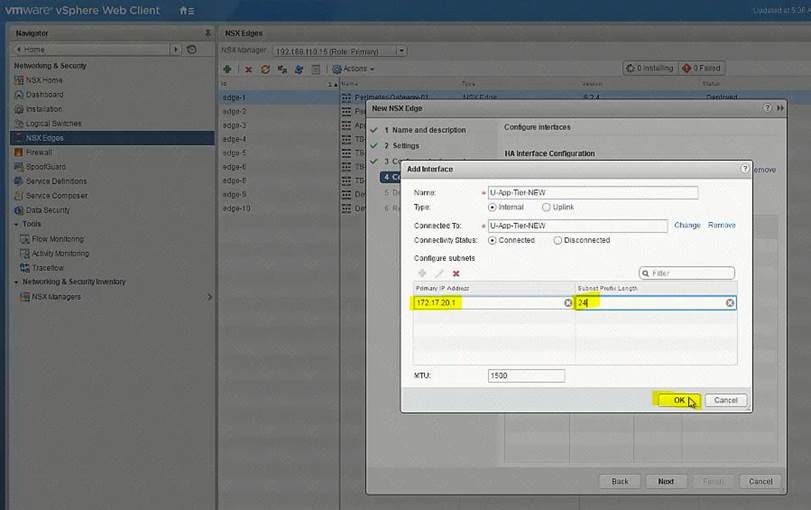This screenshot has width=811, height=510.
Task: Click the MTU input field
Action: tap(526, 376)
